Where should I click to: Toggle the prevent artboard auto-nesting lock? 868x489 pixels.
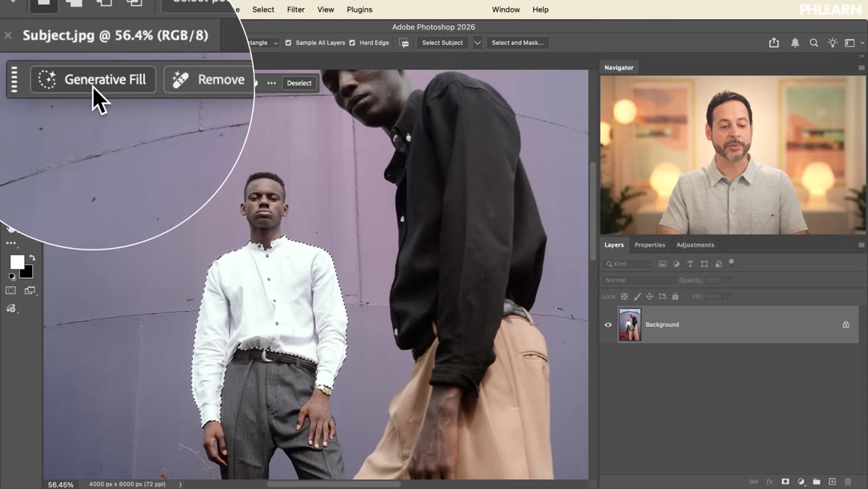663,297
